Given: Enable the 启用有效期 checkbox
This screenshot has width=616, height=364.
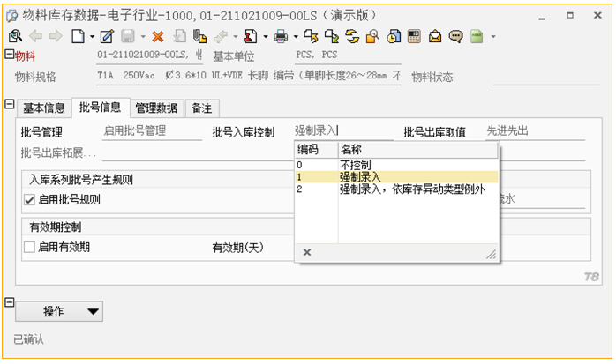Looking at the screenshot, I should point(30,248).
